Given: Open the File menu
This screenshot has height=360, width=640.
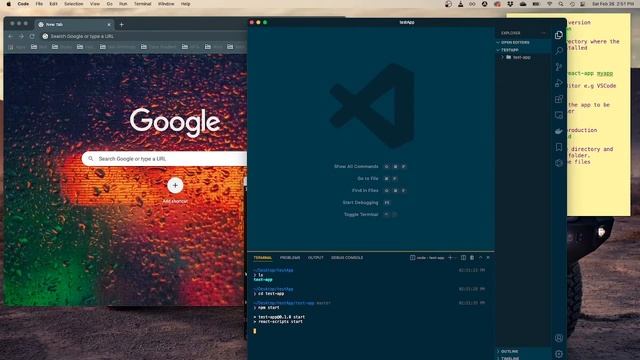Looking at the screenshot, I should [39, 4].
